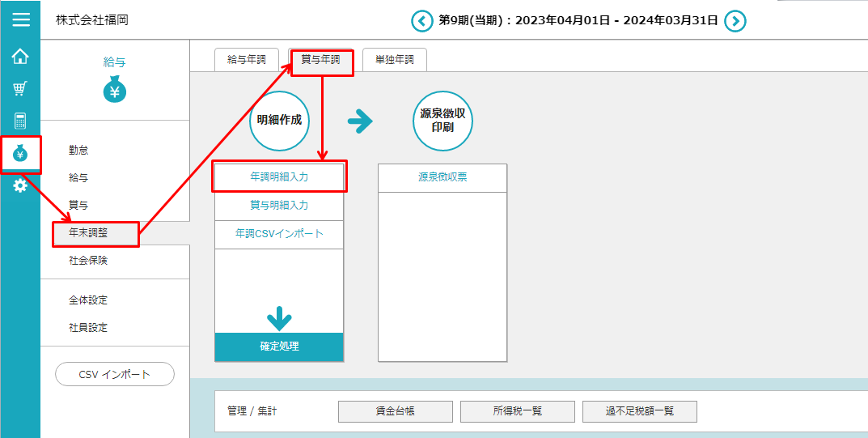Open 勤怠 in the side menu
Image resolution: width=868 pixels, height=438 pixels.
pyautogui.click(x=78, y=150)
